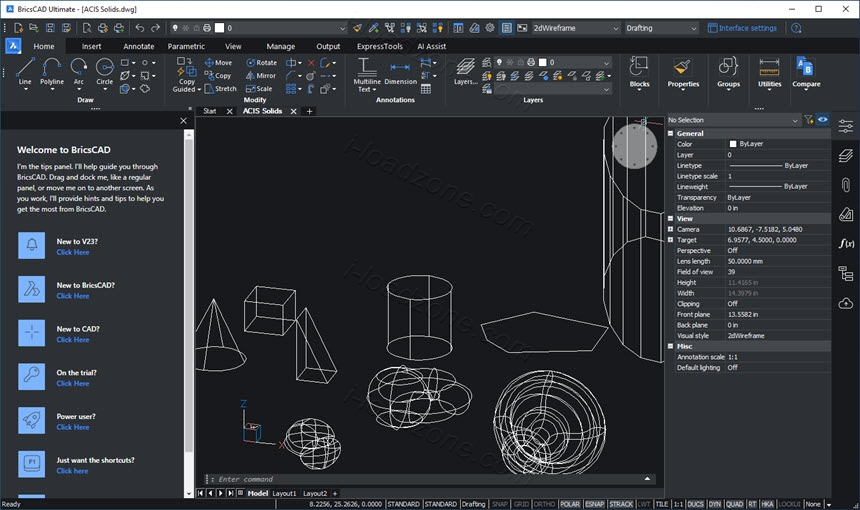Image resolution: width=860 pixels, height=510 pixels.
Task: Click the Mirror tool
Action: pyautogui.click(x=261, y=76)
